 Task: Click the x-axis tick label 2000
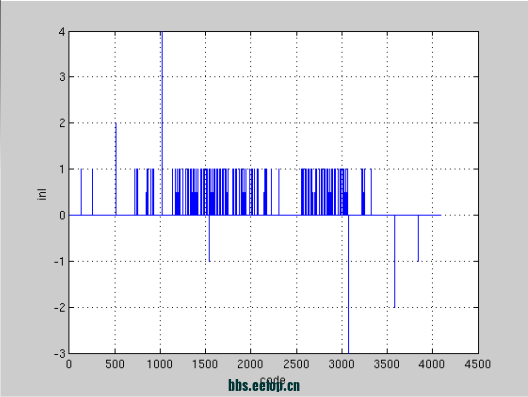point(250,364)
